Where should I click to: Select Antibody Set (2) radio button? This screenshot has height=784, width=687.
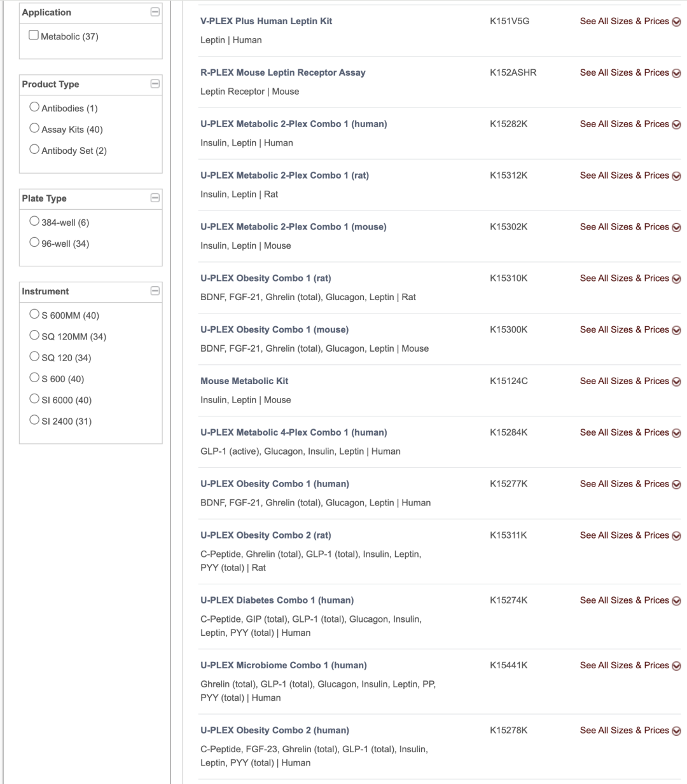[x=34, y=149]
